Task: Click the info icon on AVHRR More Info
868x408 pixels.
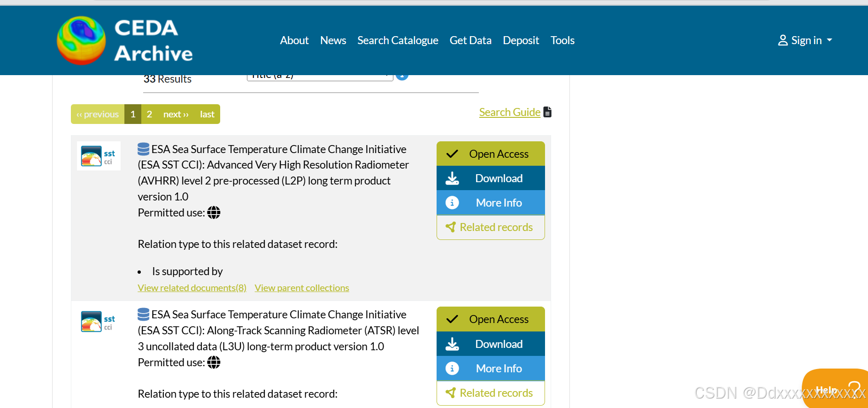Action: [x=452, y=202]
